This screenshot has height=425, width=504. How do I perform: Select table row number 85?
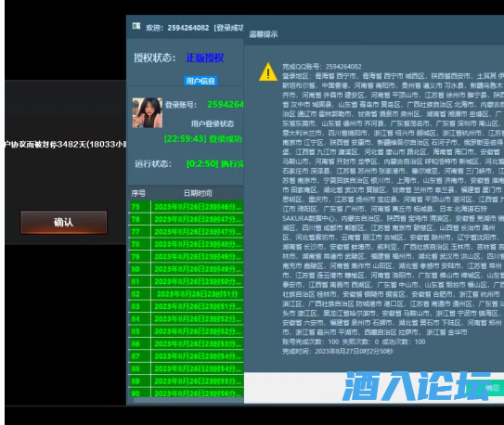pos(187,331)
